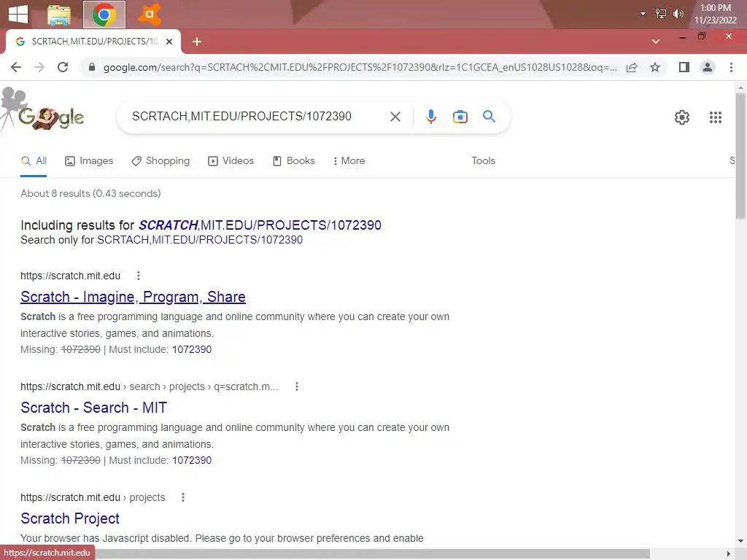Show hidden system tray icons
Image resolution: width=747 pixels, height=560 pixels.
point(643,14)
